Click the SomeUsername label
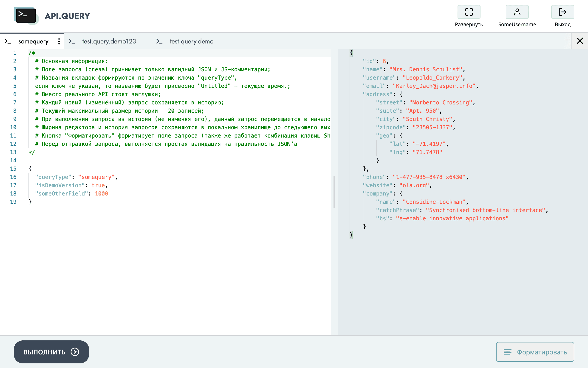 [517, 24]
